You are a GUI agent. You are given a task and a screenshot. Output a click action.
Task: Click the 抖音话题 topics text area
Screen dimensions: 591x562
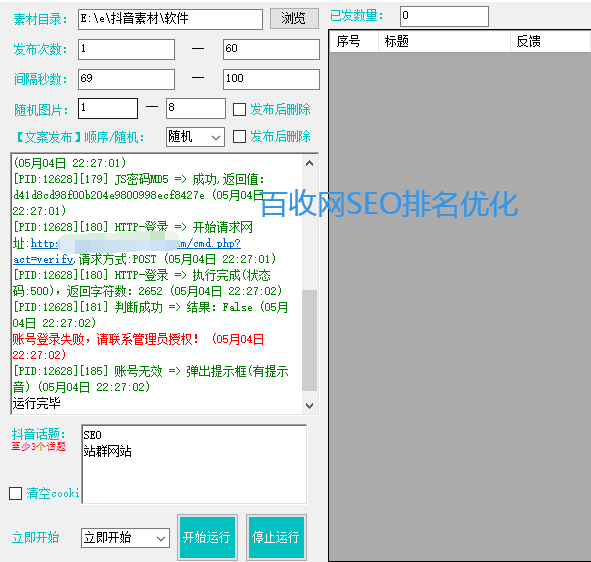(x=194, y=464)
